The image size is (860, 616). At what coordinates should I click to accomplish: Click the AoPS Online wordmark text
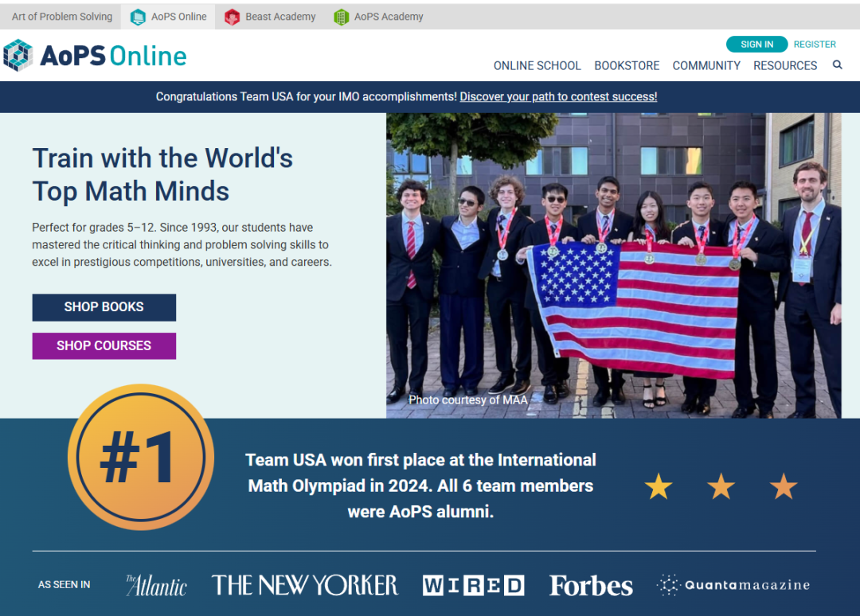[x=114, y=56]
